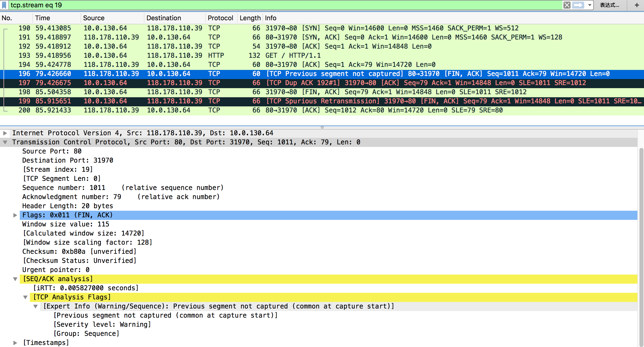Sort packets by Time column header
This screenshot has width=644, height=347.
43,18
